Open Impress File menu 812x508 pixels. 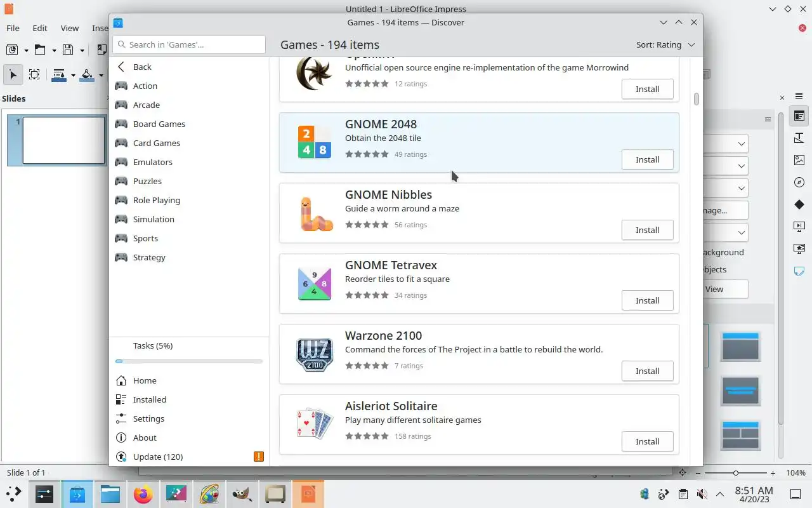[x=13, y=28]
